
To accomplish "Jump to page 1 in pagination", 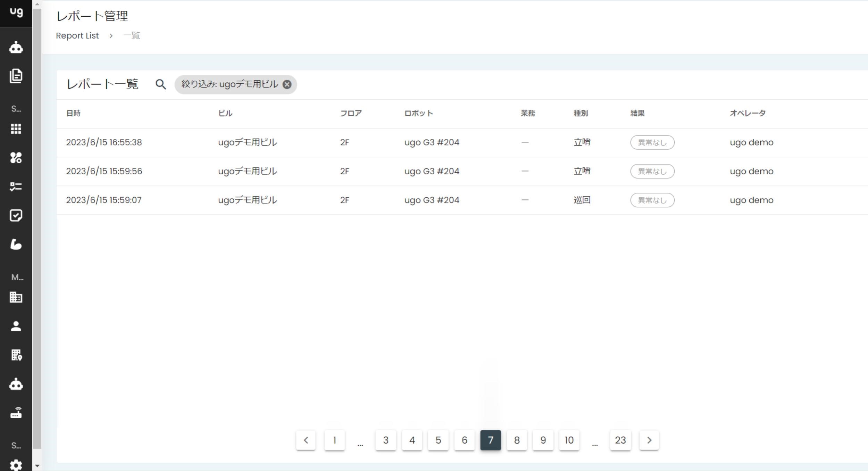I will [x=334, y=440].
